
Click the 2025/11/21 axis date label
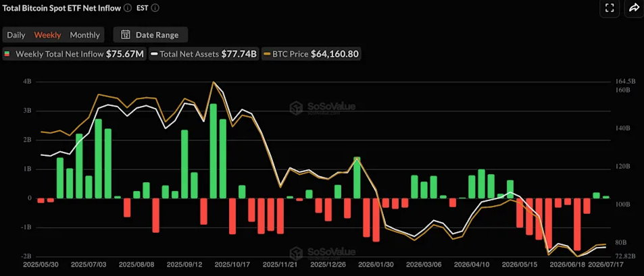click(x=280, y=265)
